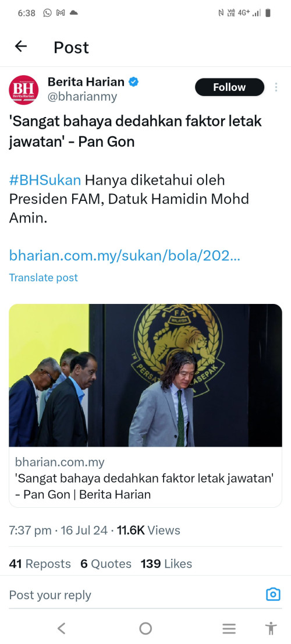Open the #BHSukan hashtag

click(x=45, y=180)
